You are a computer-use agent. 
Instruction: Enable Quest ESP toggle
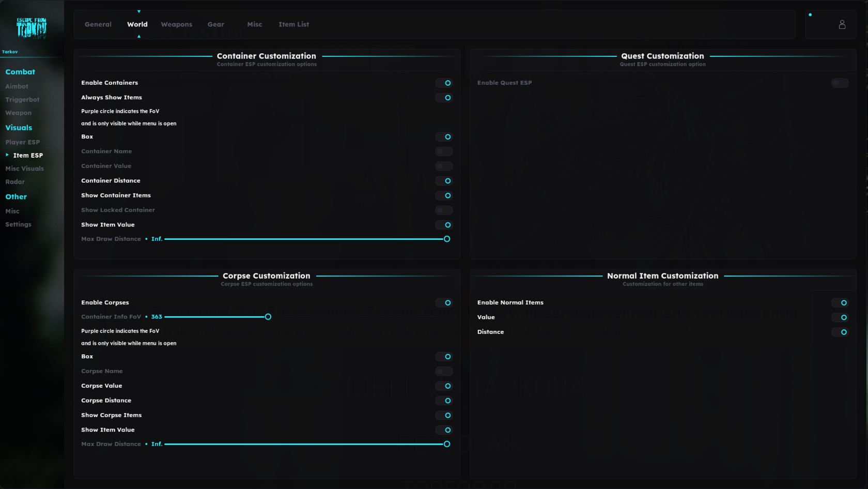tap(840, 83)
